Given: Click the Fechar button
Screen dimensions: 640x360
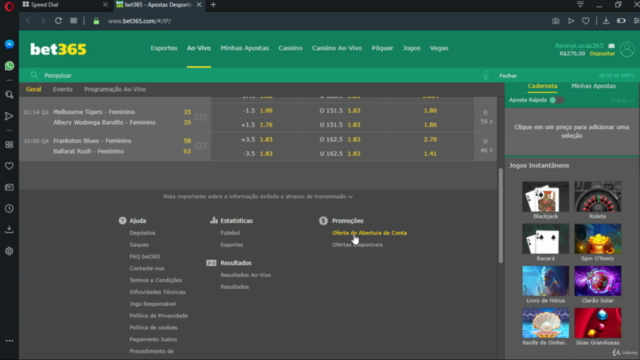Looking at the screenshot, I should point(508,76).
